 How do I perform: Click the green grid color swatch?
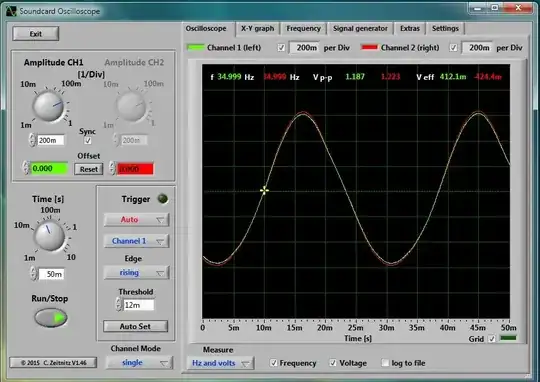pos(508,338)
